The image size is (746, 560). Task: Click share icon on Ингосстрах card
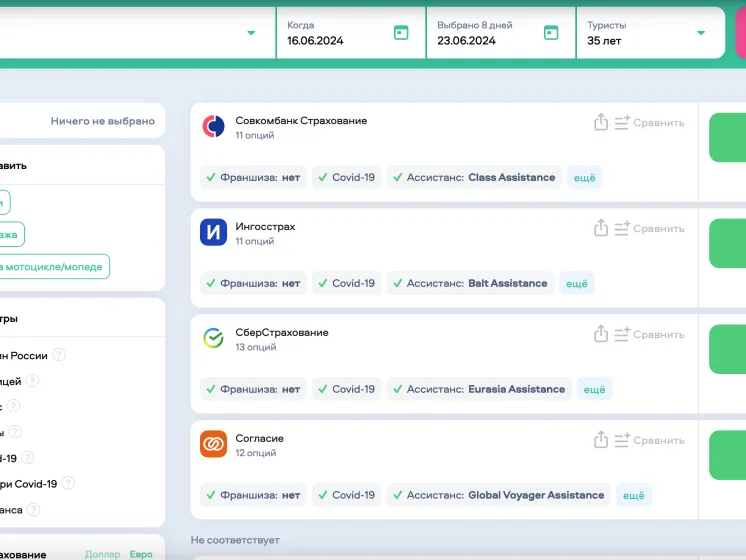click(601, 228)
